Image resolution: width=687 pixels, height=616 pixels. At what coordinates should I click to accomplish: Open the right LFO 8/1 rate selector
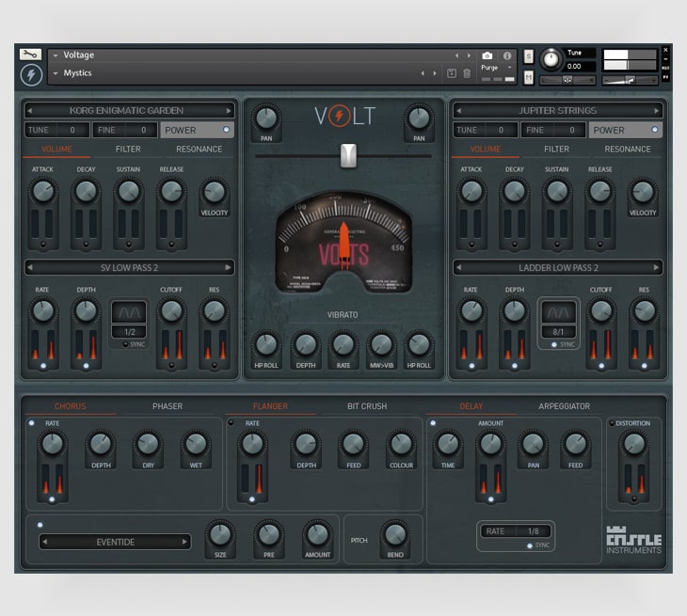[558, 332]
